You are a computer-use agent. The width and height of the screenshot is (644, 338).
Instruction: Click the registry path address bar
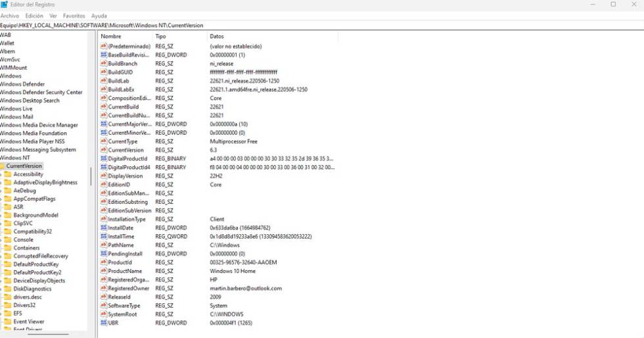322,25
